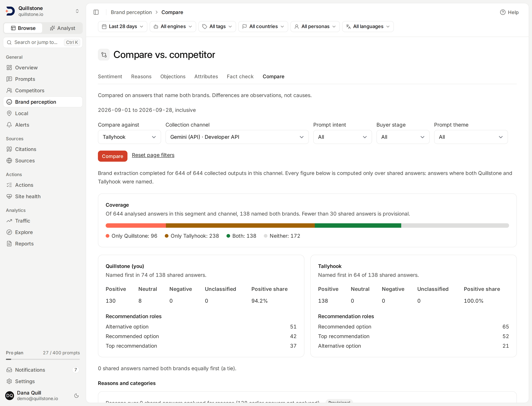The image size is (532, 406).
Task: Open Alerts bell item
Action: point(43,125)
